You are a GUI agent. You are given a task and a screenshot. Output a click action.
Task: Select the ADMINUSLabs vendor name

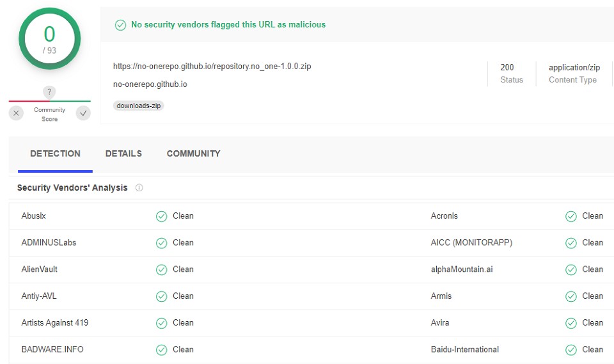(49, 242)
